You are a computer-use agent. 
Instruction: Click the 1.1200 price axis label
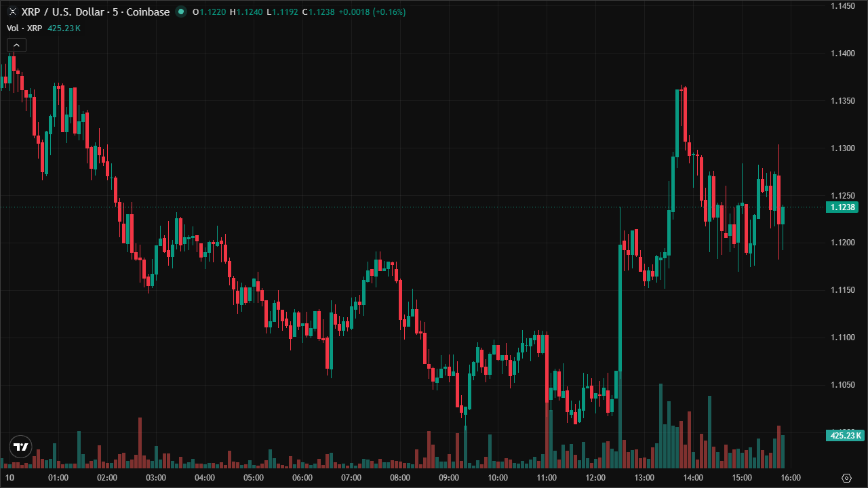(842, 242)
